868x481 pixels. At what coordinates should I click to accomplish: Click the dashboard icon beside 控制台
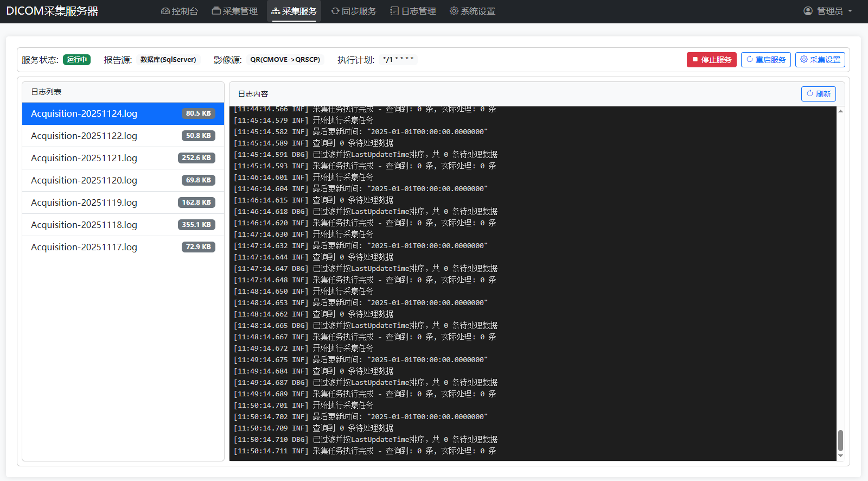tap(165, 11)
